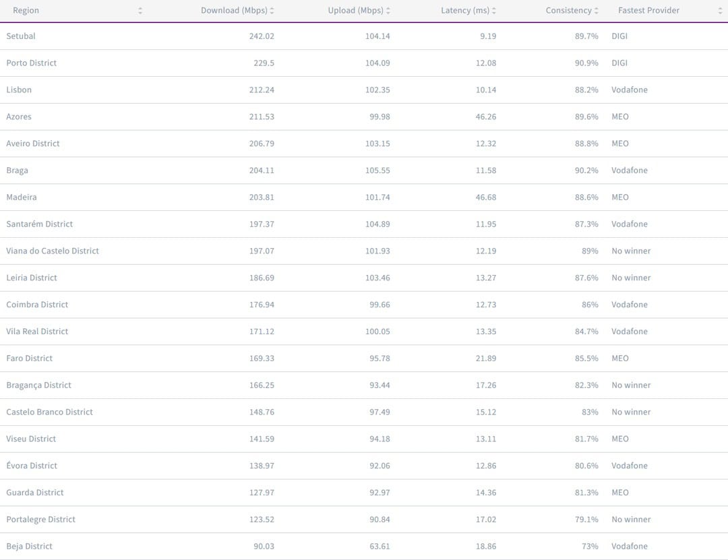Image resolution: width=728 pixels, height=560 pixels.
Task: Select the Viana do Castelo District row
Action: click(53, 251)
